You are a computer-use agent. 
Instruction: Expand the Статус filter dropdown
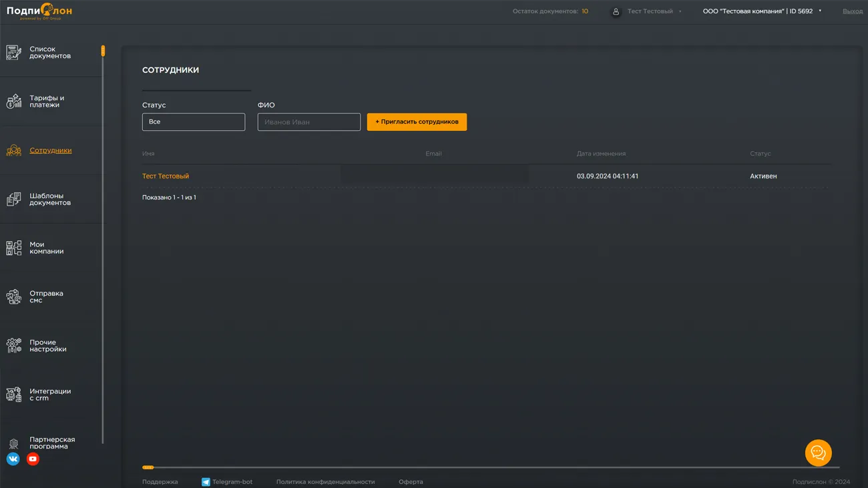(x=194, y=122)
